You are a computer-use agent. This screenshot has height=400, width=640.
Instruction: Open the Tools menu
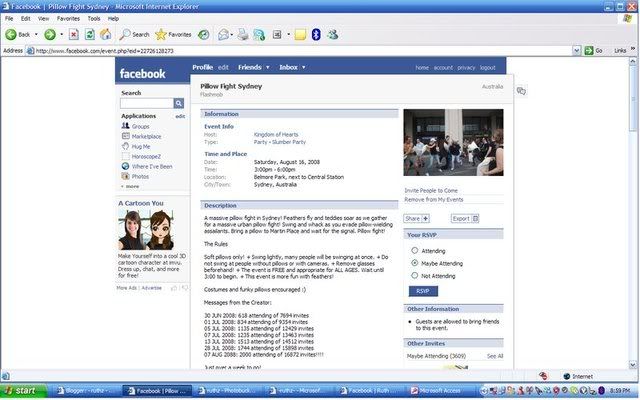pos(93,19)
